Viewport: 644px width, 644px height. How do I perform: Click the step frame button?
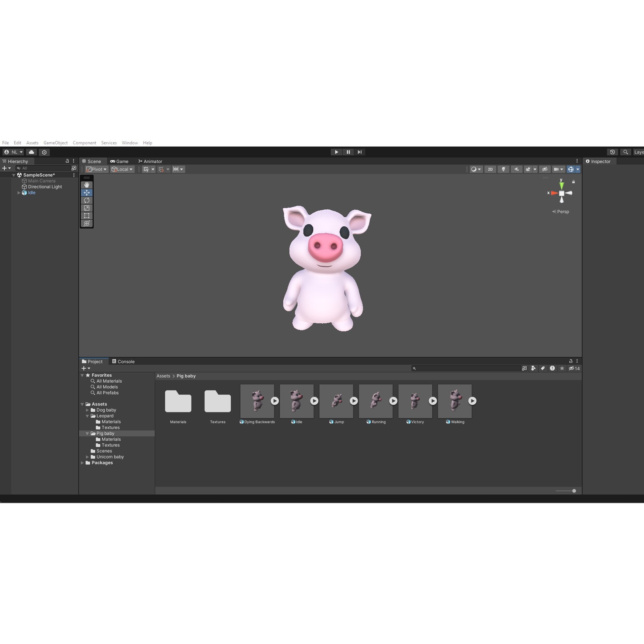[x=360, y=152]
